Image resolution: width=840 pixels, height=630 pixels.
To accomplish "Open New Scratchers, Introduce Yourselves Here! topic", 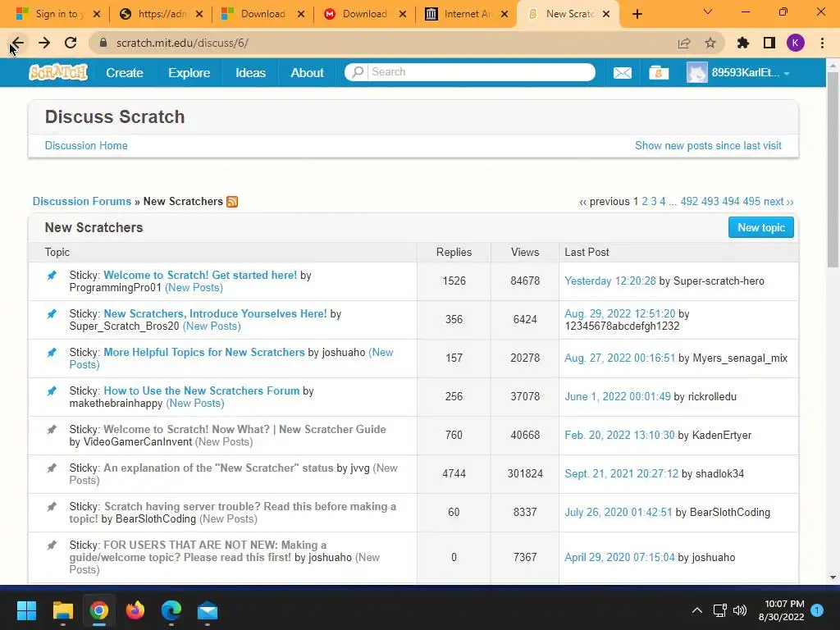I will [x=215, y=314].
